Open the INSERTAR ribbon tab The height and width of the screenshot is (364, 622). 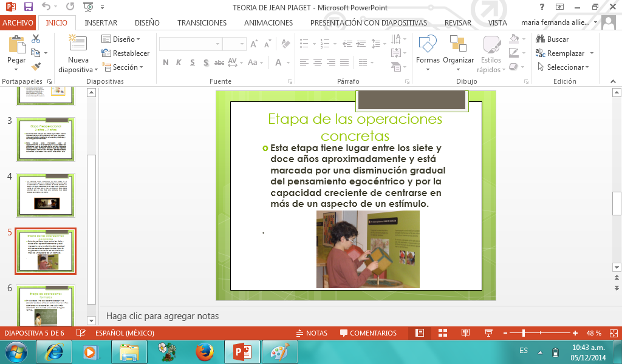(x=101, y=23)
